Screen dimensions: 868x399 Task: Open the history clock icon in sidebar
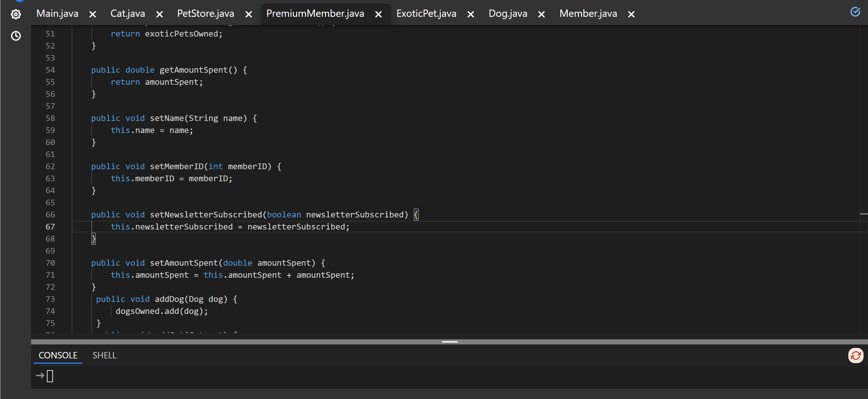tap(16, 36)
